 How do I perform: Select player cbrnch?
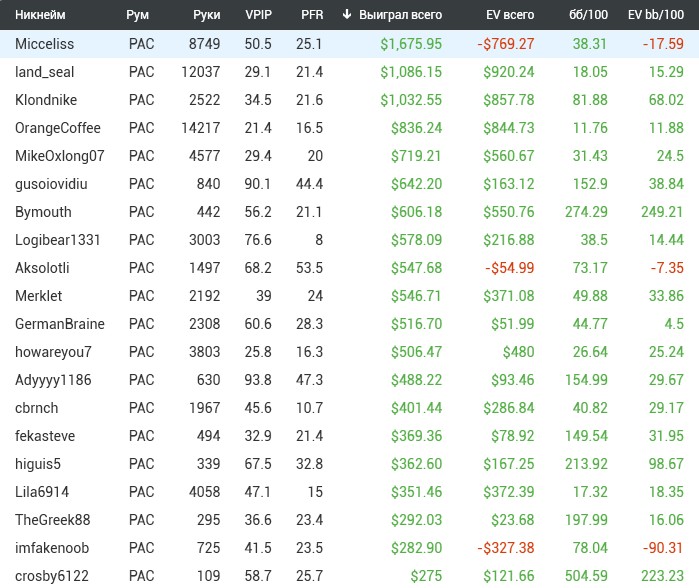(x=37, y=408)
